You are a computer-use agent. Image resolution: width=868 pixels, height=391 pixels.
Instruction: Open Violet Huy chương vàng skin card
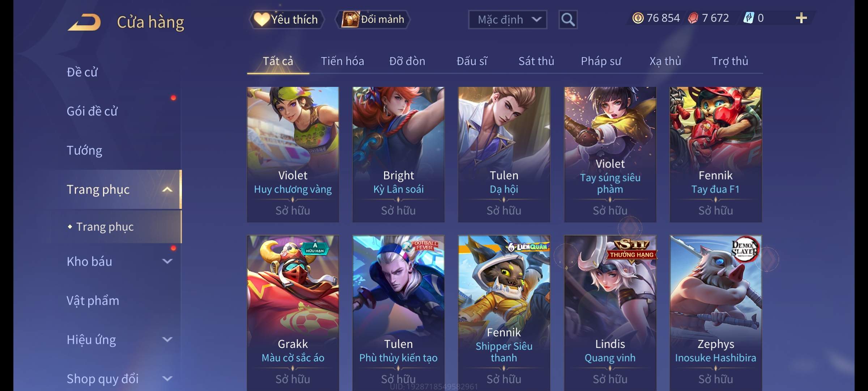(x=293, y=155)
